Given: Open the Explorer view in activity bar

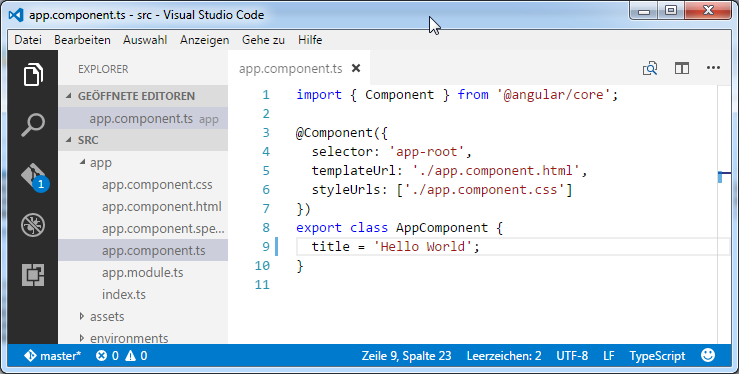Looking at the screenshot, I should [x=33, y=74].
